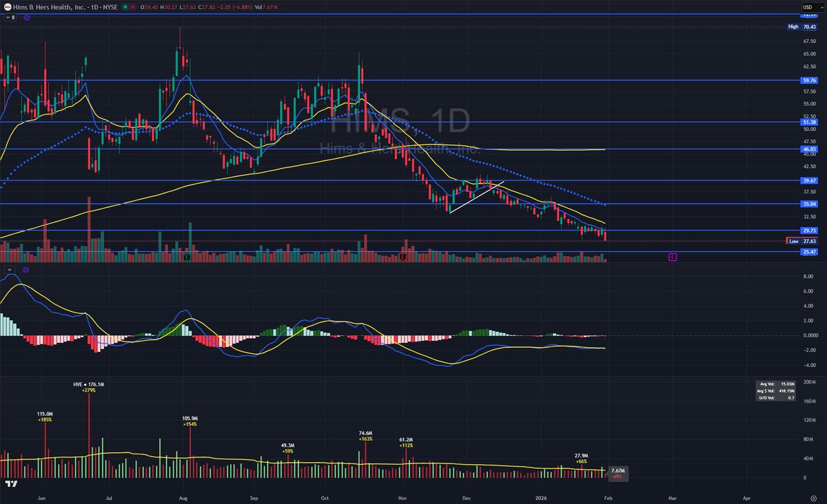
Task: Select the 39.67 horizontal line price label
Action: point(810,180)
